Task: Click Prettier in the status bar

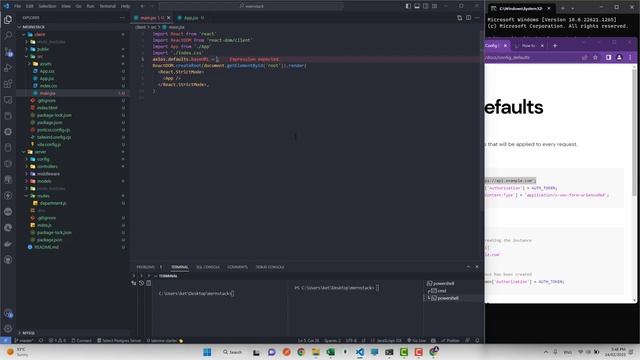Action: tap(450, 340)
